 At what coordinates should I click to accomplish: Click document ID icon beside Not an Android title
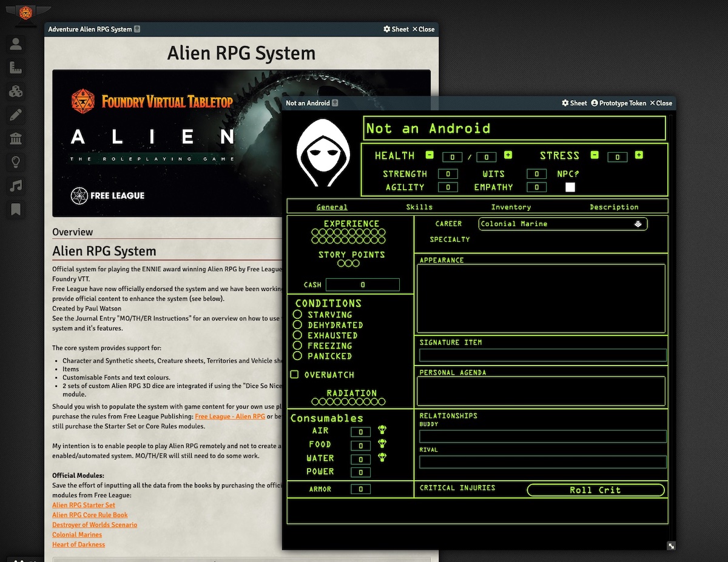coord(335,103)
